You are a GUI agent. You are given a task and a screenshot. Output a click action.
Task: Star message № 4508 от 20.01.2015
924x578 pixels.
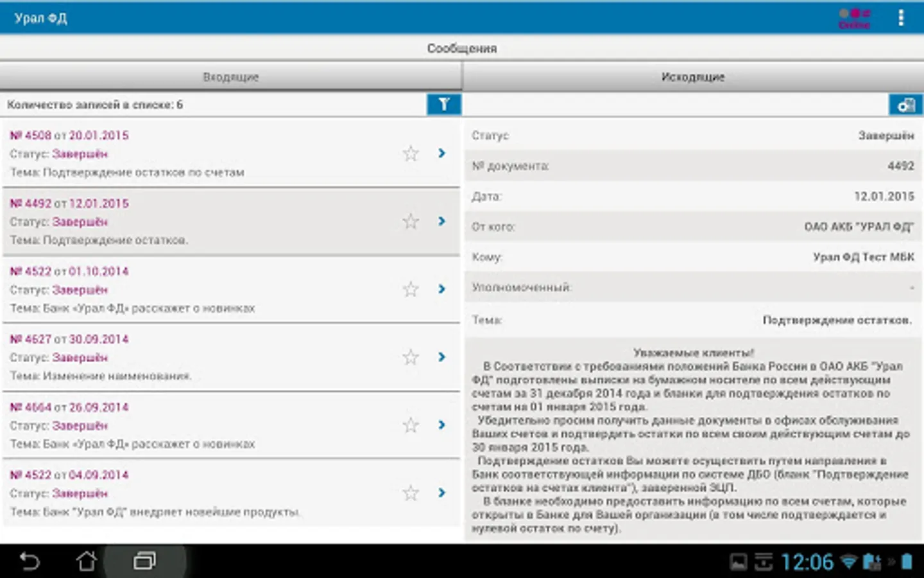tap(411, 153)
